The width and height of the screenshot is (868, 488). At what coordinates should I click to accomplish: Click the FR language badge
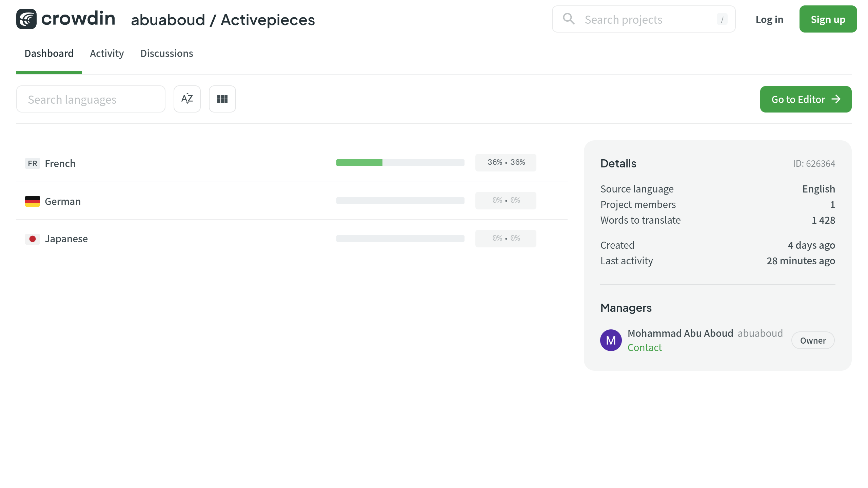click(x=33, y=163)
